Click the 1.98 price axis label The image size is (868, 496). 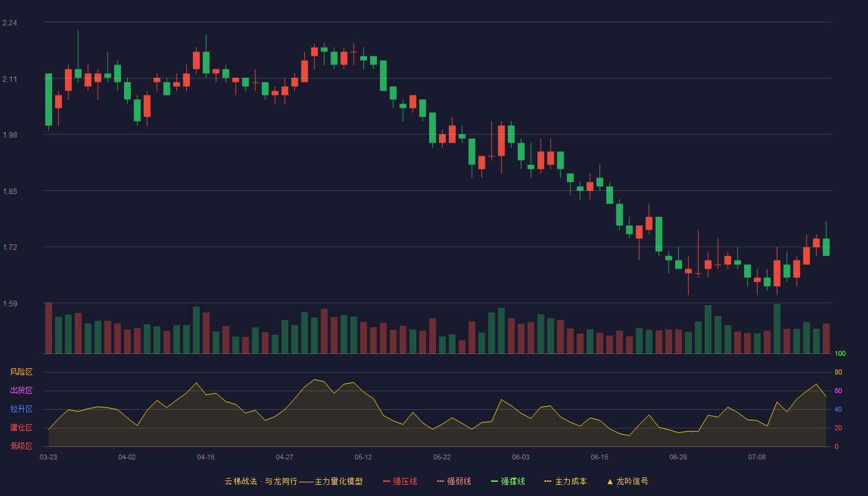[x=10, y=135]
